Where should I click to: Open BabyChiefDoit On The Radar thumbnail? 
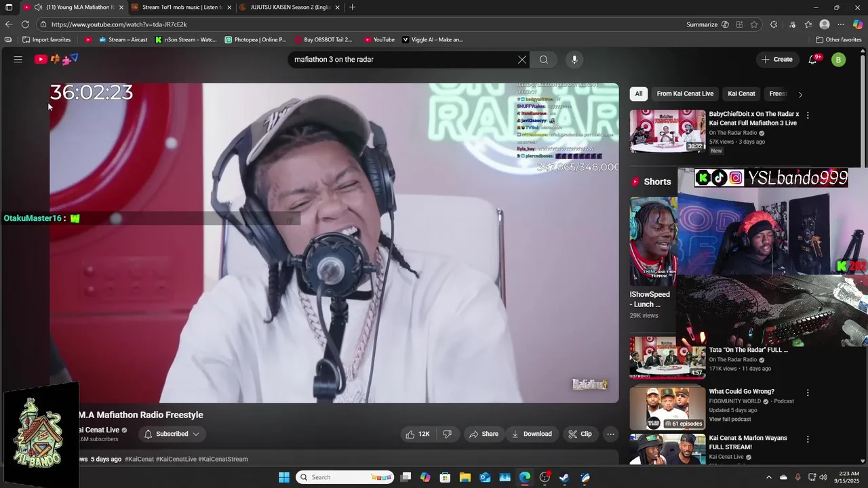(667, 131)
